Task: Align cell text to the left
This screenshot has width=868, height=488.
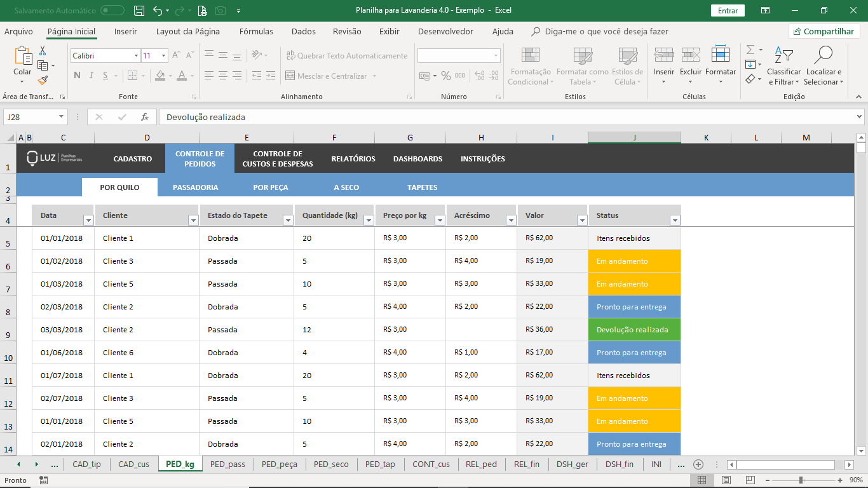Action: coord(208,76)
